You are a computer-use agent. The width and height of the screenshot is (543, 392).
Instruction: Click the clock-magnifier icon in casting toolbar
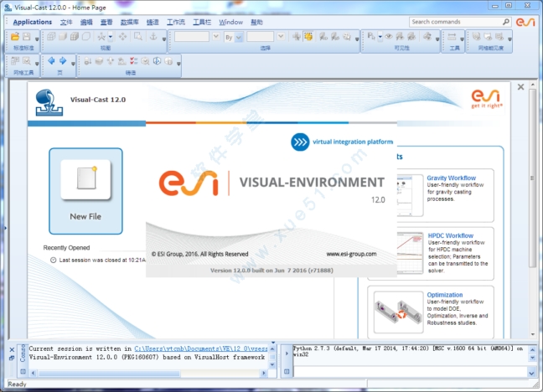click(145, 61)
